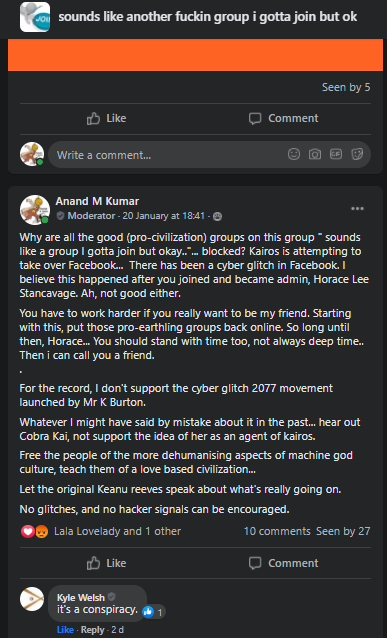Viewport: 387px width, 638px height.
Task: Click the GIF icon in comment box
Action: 336,154
